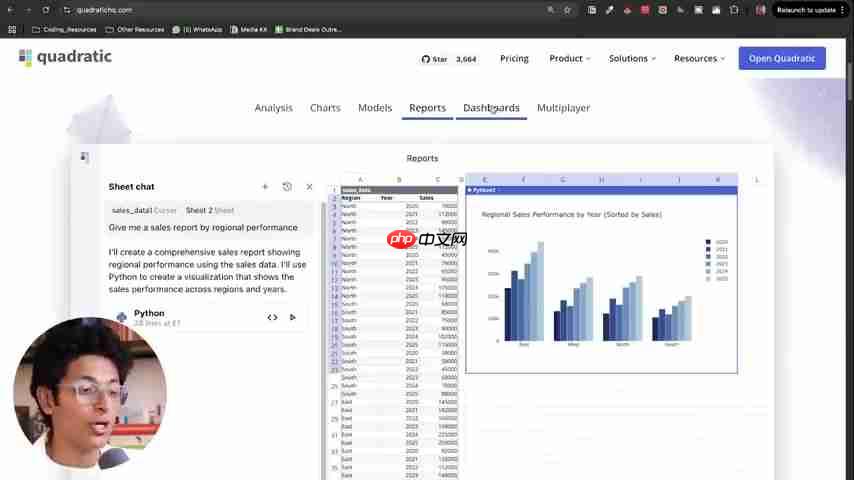Click the eyedropper extension icon
This screenshot has width=854, height=480.
point(609,10)
